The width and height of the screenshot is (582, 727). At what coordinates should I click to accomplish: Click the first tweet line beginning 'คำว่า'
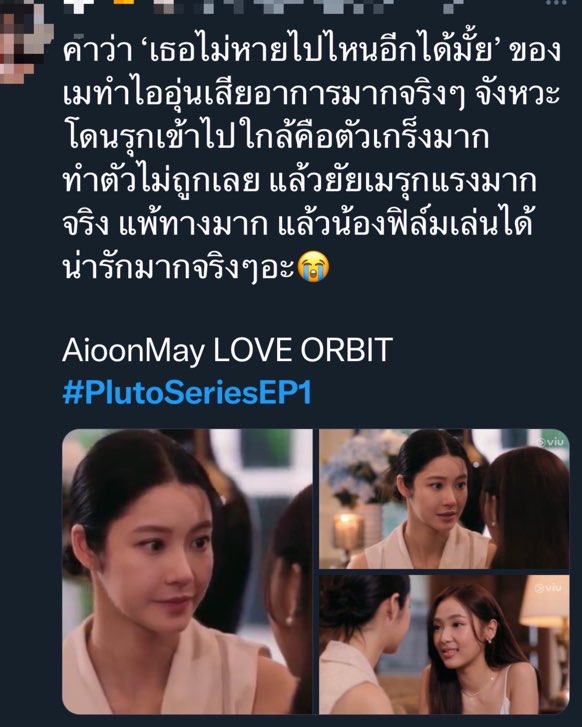[312, 49]
